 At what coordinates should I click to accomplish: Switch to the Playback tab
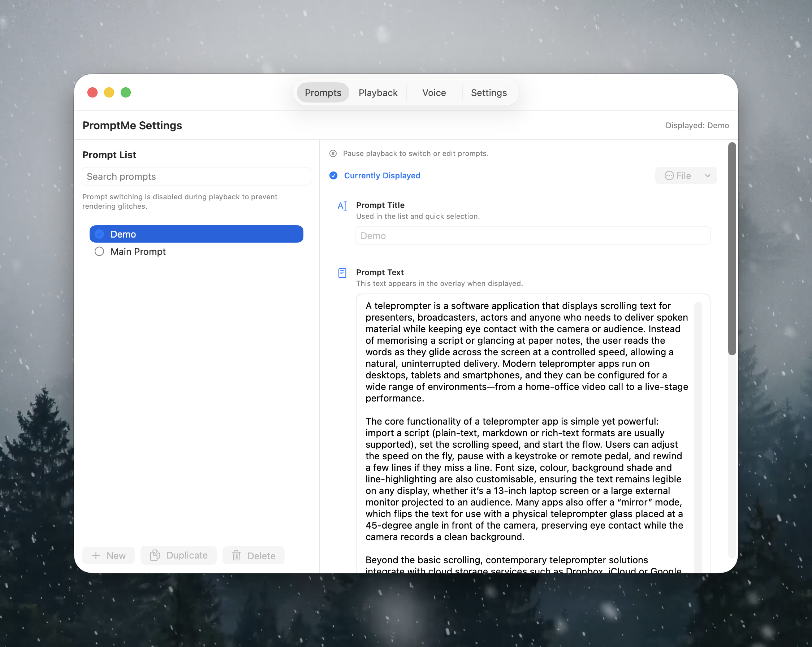coord(378,92)
